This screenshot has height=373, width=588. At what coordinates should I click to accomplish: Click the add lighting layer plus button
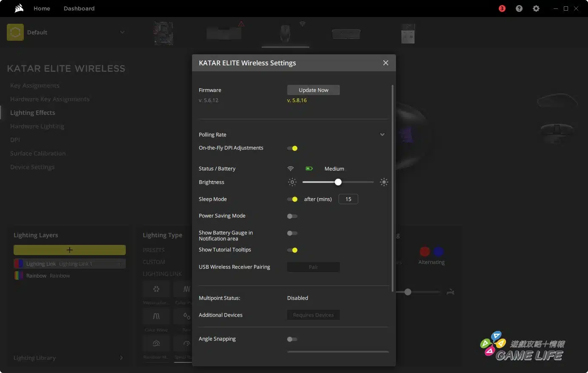click(70, 250)
